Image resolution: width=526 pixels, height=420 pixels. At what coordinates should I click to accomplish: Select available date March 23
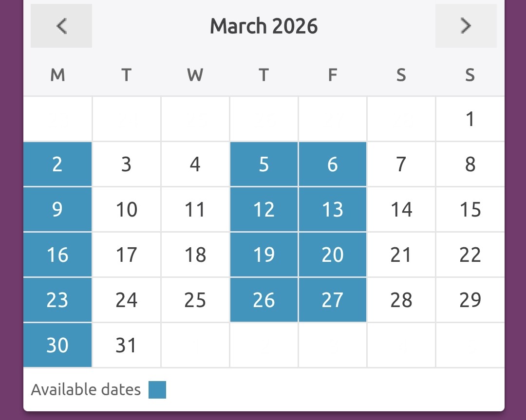point(57,300)
